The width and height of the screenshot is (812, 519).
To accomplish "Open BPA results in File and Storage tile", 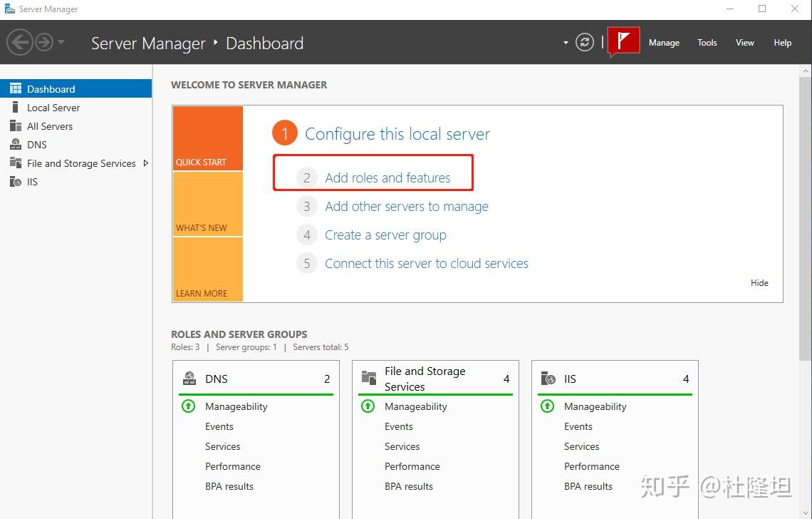I will click(x=409, y=486).
